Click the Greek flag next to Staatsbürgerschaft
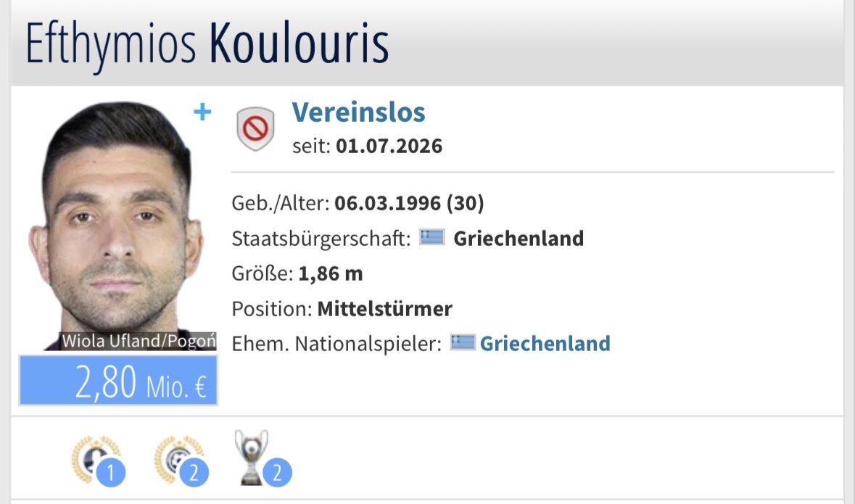The width and height of the screenshot is (855, 504). pos(432,237)
